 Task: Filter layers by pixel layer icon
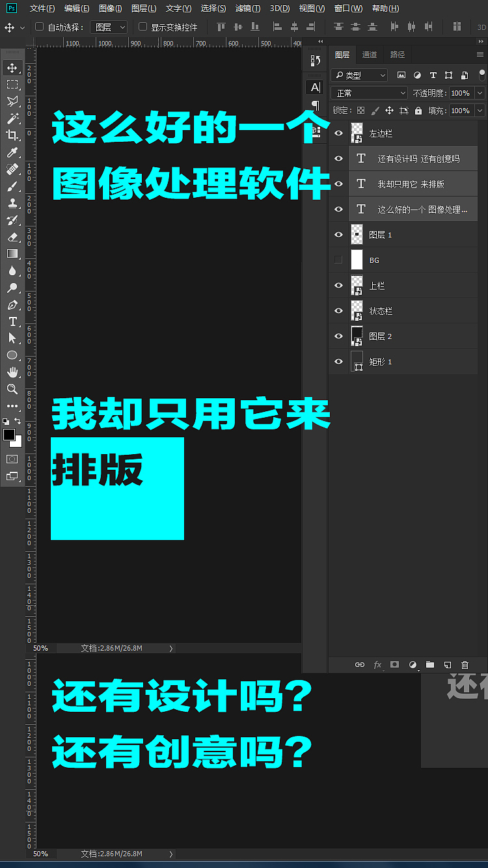coord(401,75)
